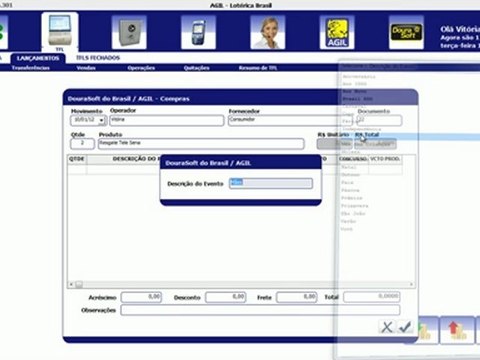Click the Observações text field
This screenshot has width=480, height=360.
tap(260, 310)
